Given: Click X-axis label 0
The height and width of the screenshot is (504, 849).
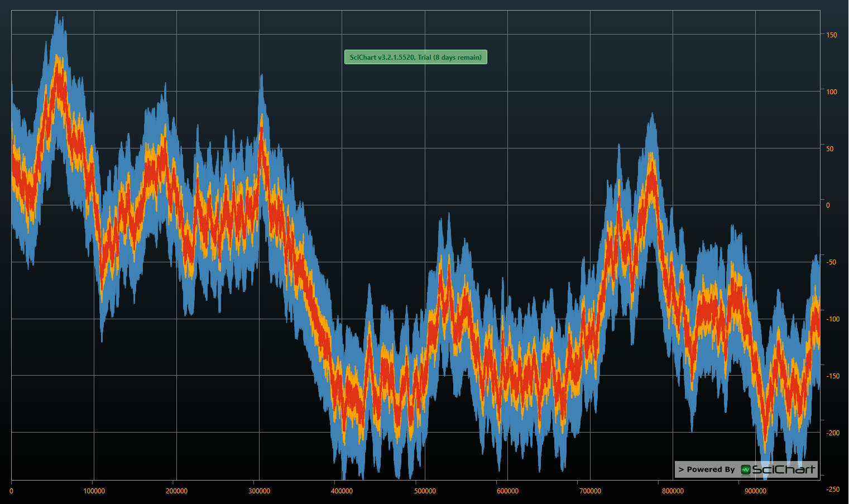Looking at the screenshot, I should pyautogui.click(x=11, y=491).
